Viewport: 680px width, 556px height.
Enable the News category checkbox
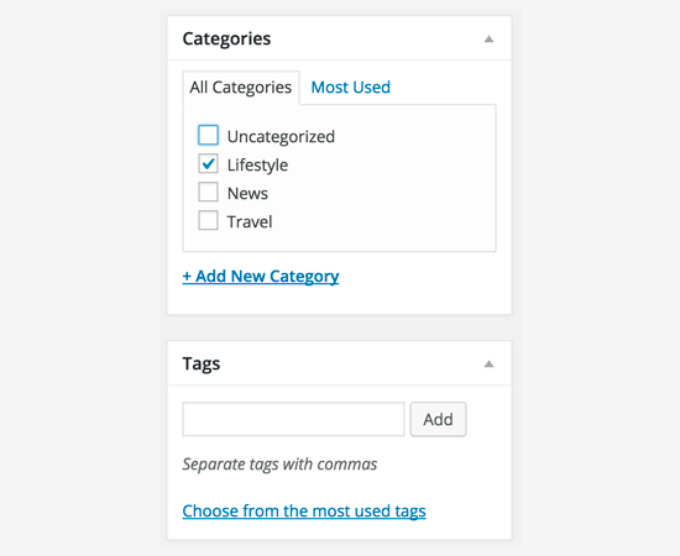click(208, 193)
